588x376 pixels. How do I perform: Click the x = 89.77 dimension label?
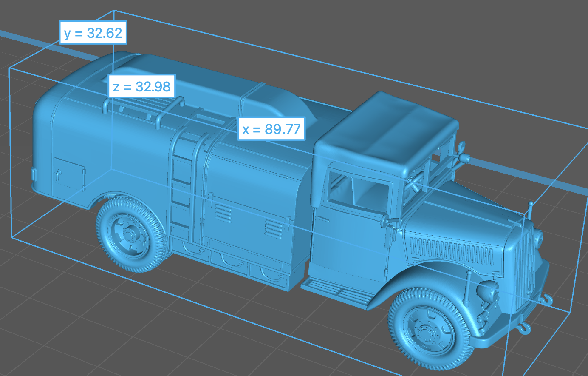click(x=271, y=128)
